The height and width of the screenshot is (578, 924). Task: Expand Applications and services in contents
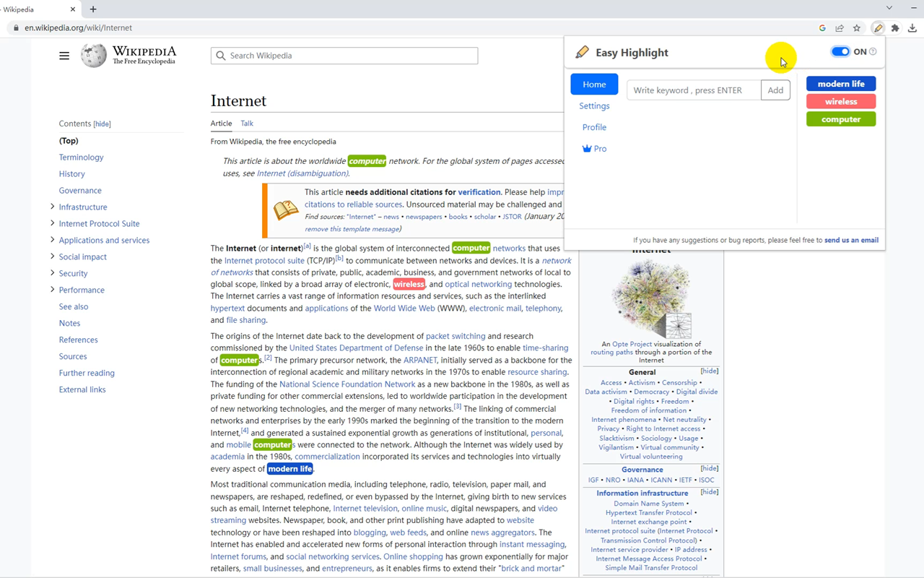(x=52, y=240)
